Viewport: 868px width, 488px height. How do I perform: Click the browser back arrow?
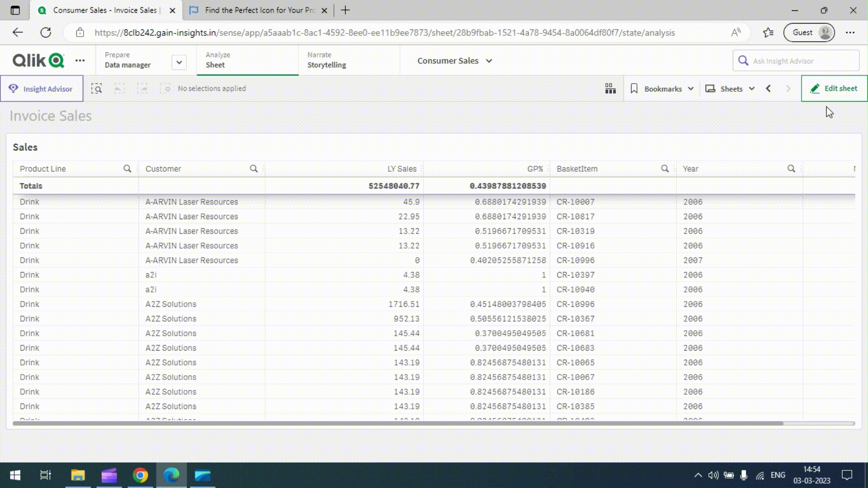point(18,33)
